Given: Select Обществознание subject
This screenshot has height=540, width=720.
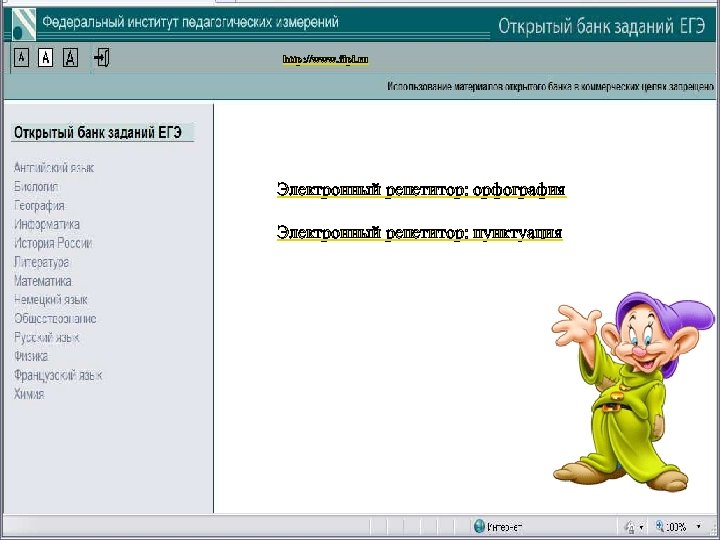Looking at the screenshot, I should click(55, 319).
